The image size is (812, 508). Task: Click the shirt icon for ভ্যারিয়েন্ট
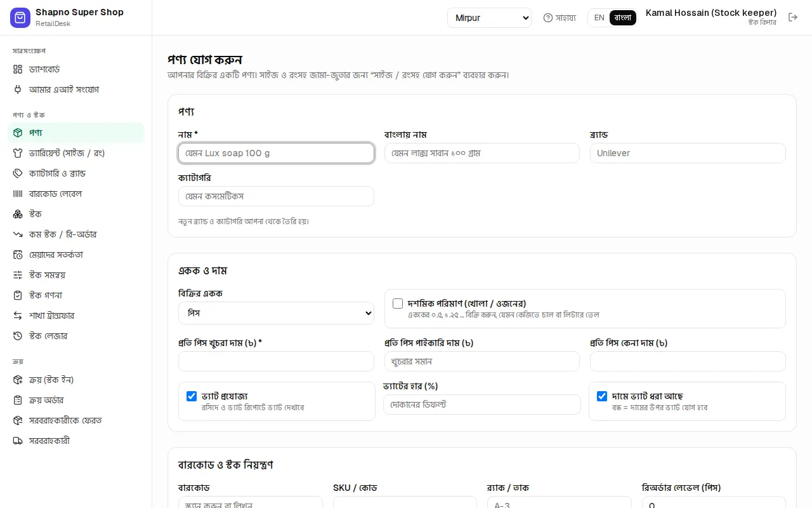click(x=18, y=153)
